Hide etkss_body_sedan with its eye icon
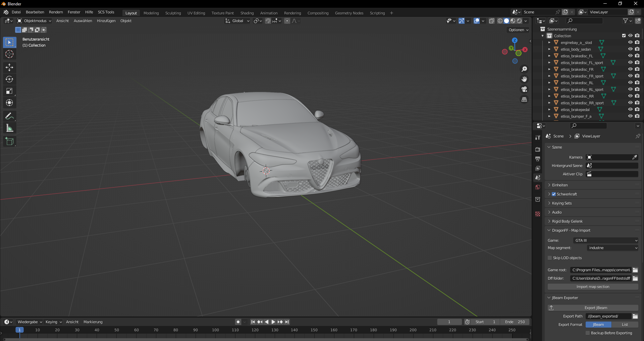 pos(630,49)
